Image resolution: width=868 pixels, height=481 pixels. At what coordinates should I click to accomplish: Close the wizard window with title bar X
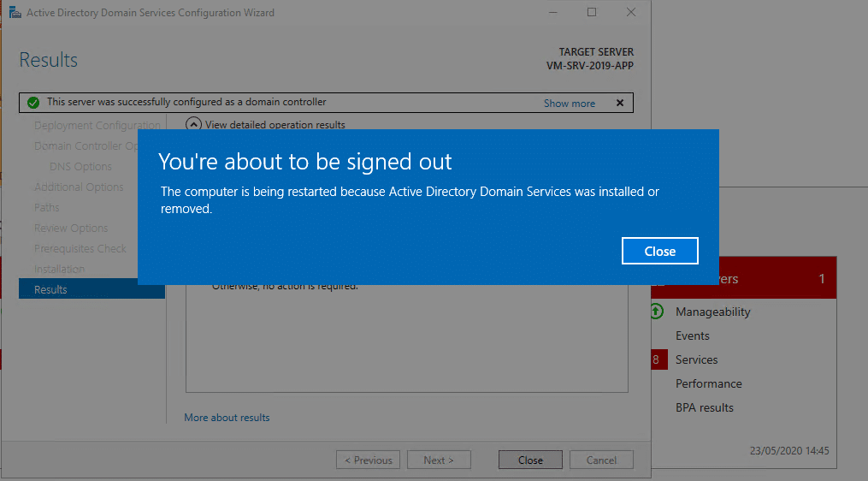tap(630, 12)
